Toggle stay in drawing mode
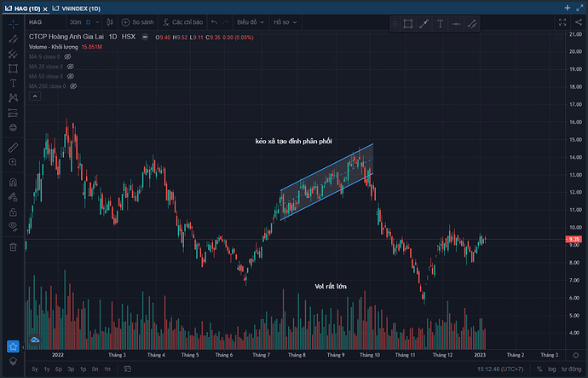 point(13,197)
